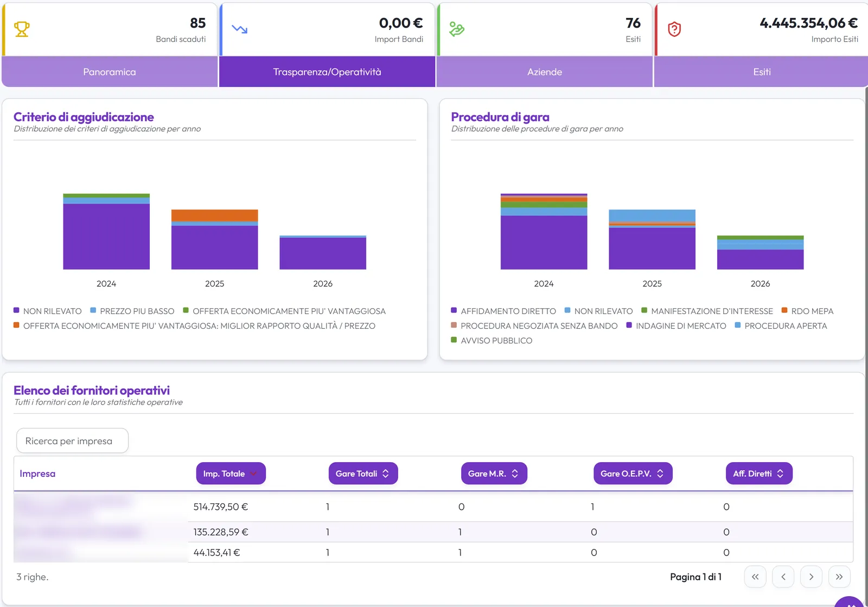Screen dimensions: 868x607
Task: Toggle the shorter OFFERTA ECONOMICAMENTE PIU' VANTAGGIOSA legend
Action: 284,311
